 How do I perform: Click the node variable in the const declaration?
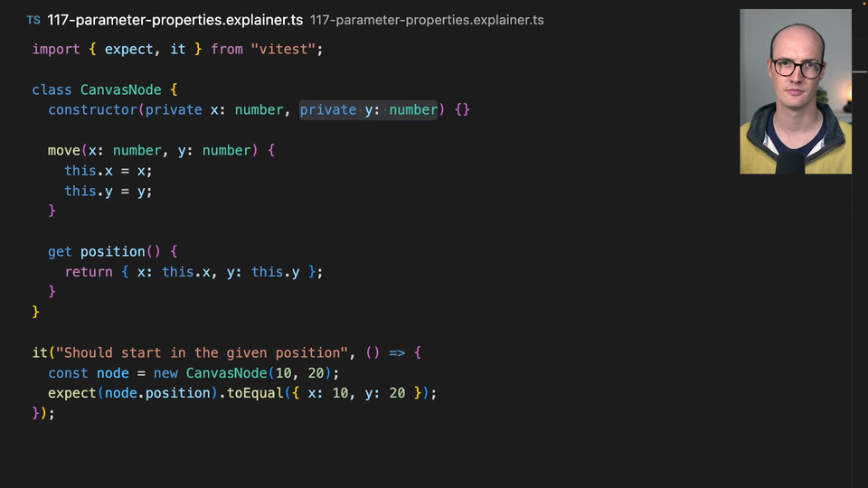point(112,373)
